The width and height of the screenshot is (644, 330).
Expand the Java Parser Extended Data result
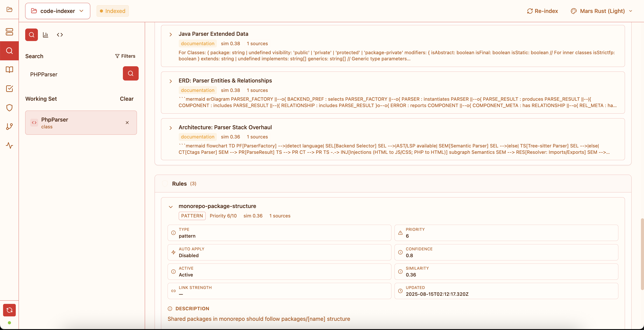(x=170, y=34)
